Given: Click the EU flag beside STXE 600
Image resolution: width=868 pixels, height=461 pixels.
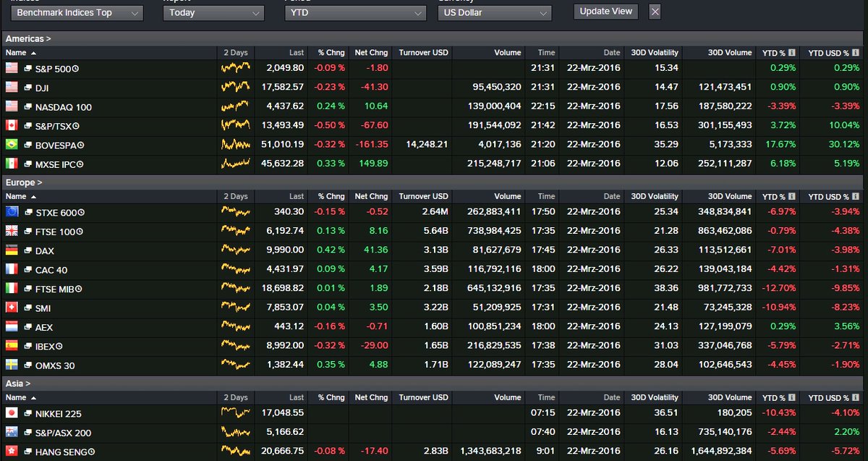Looking at the screenshot, I should [12, 212].
